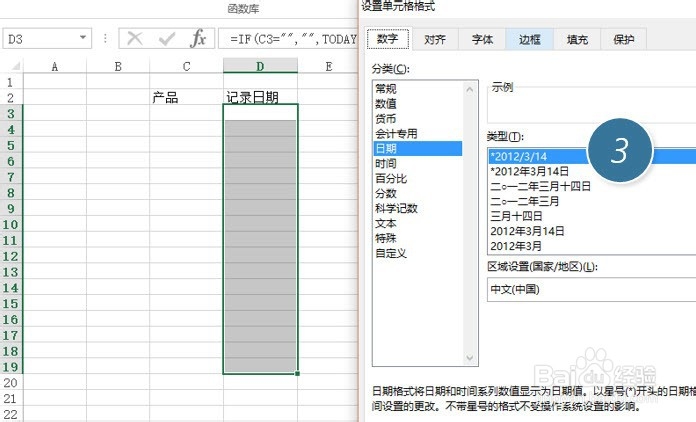Select 时间 category
696x422 pixels.
(x=386, y=163)
